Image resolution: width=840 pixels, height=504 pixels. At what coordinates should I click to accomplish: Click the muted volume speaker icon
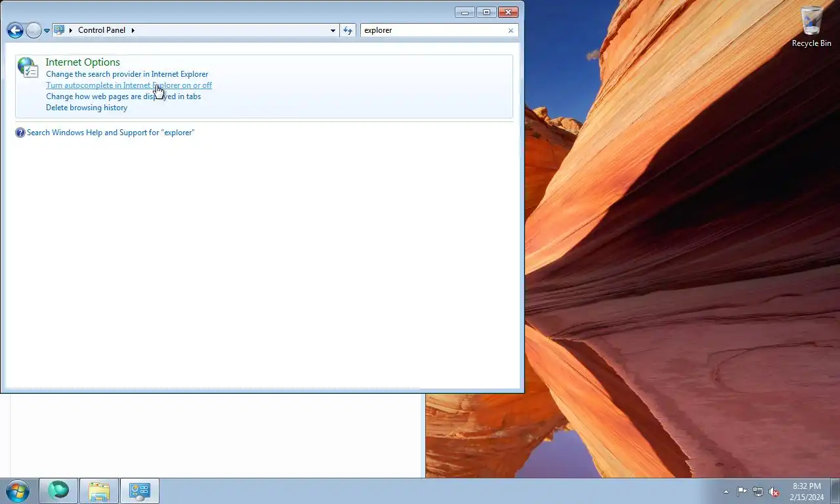(x=774, y=492)
